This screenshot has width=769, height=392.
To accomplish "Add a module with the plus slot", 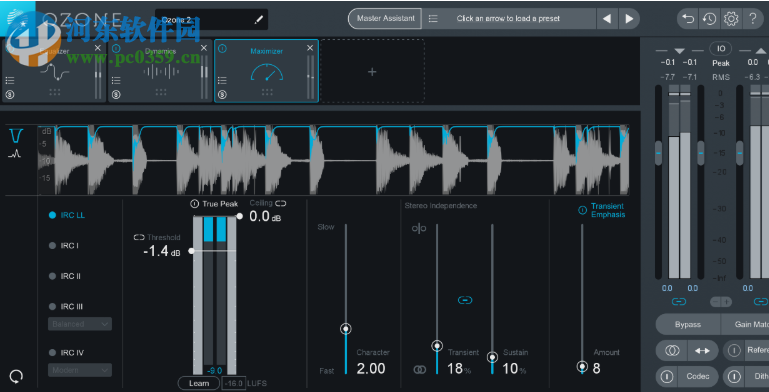I will (372, 72).
